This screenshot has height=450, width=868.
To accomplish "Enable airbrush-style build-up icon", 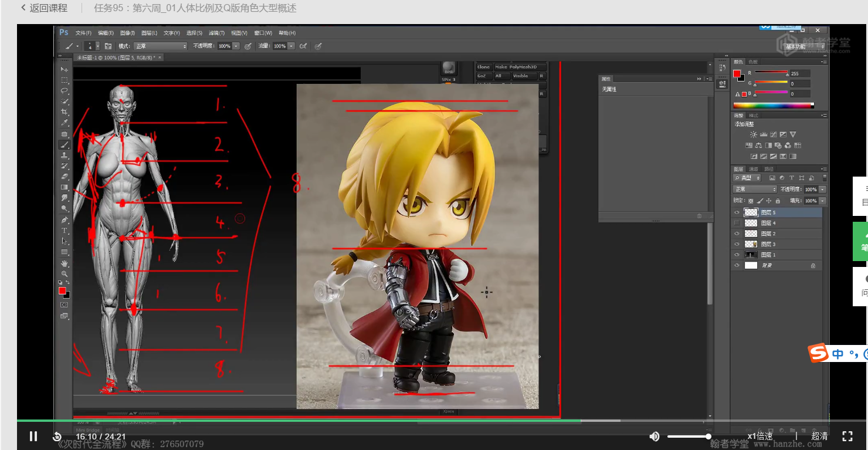I will (x=303, y=46).
